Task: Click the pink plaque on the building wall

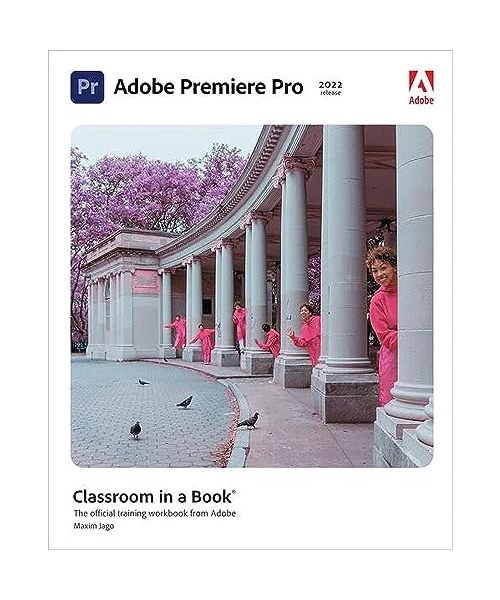Action: click(x=146, y=281)
